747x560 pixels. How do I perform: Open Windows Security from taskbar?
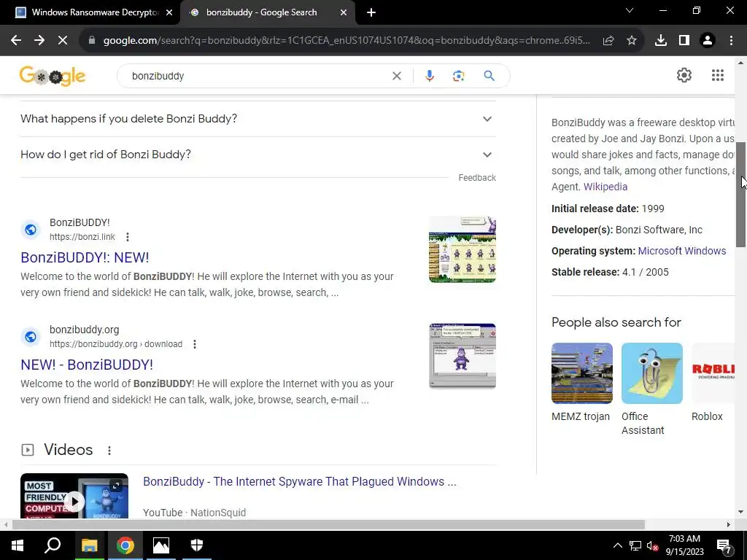click(197, 545)
